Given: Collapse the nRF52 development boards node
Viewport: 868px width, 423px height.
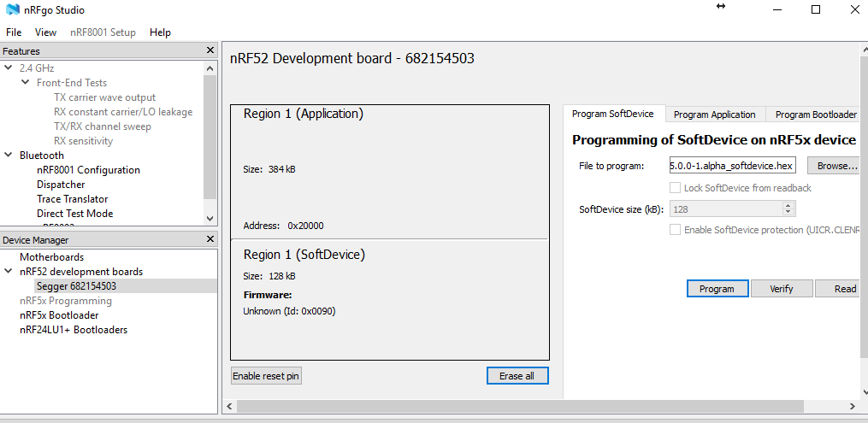Looking at the screenshot, I should coord(9,272).
